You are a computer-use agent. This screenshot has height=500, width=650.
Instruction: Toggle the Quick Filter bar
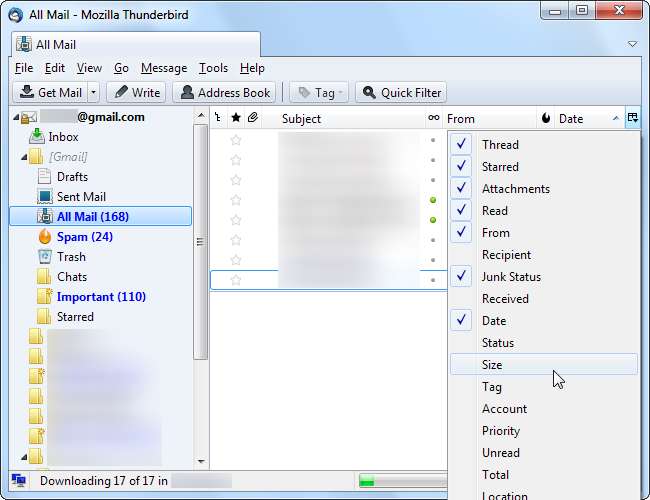[x=401, y=92]
